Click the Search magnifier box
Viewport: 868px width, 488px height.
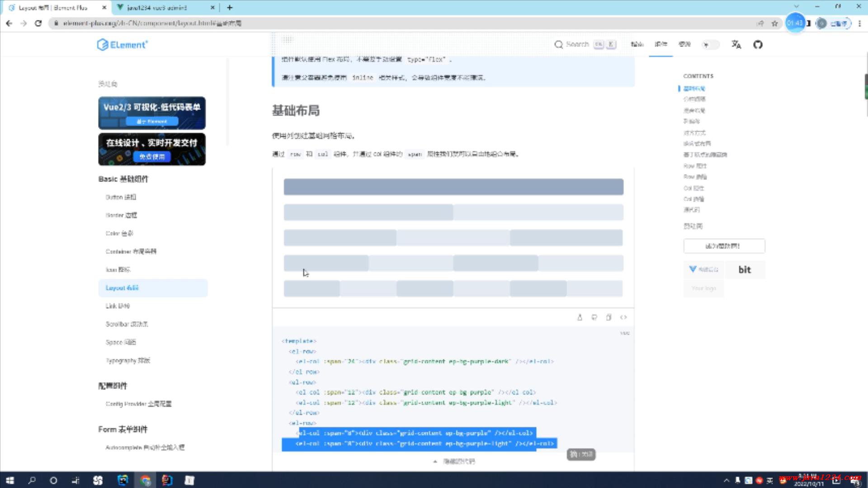(585, 44)
